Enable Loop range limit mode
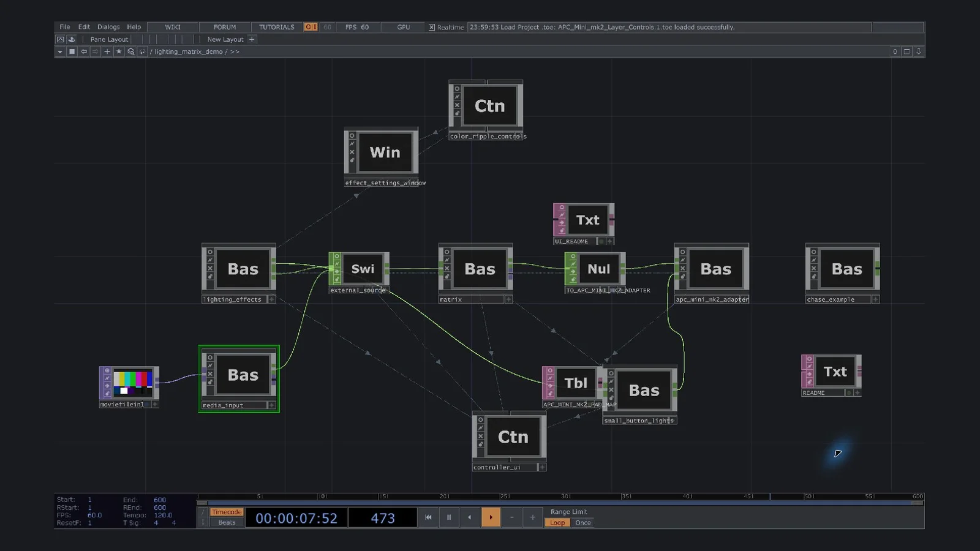This screenshot has width=980, height=551. click(x=557, y=523)
